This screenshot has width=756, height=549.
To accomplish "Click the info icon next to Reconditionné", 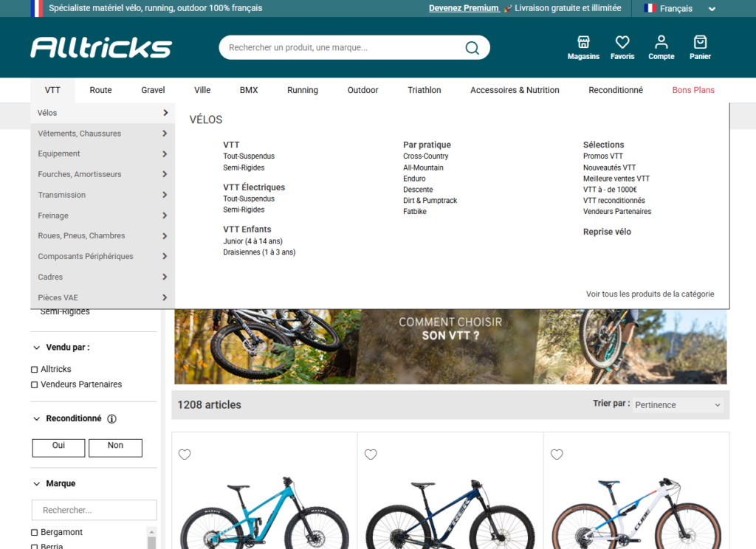I will pyautogui.click(x=112, y=419).
